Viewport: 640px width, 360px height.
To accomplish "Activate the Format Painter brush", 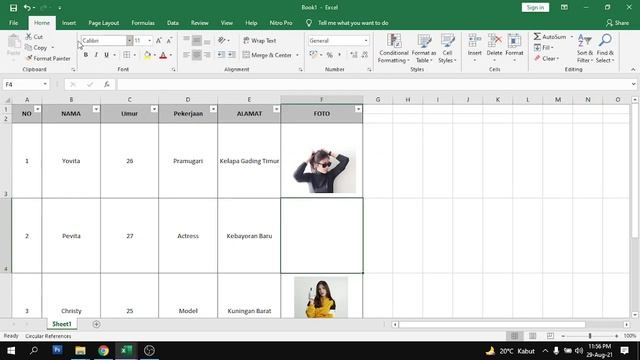I will [48, 58].
